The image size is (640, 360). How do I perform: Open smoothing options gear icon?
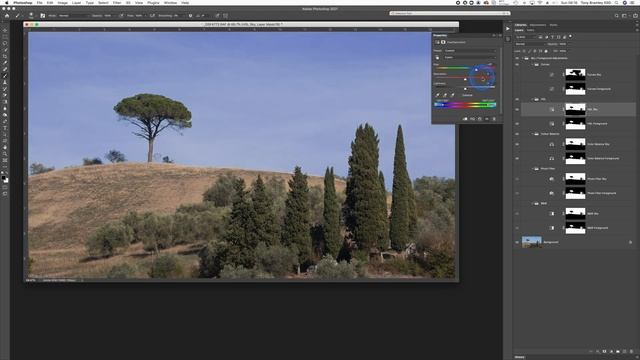(x=190, y=16)
